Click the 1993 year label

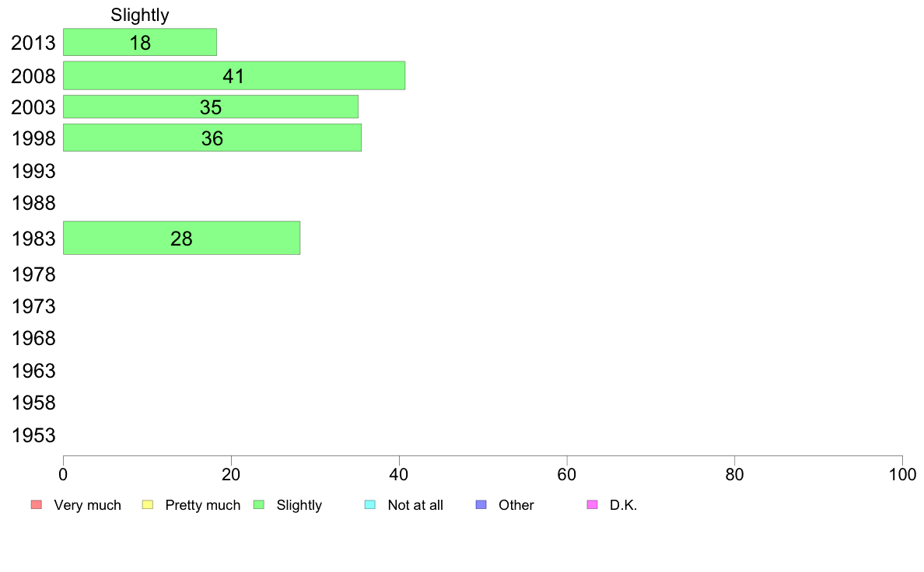[x=33, y=172]
